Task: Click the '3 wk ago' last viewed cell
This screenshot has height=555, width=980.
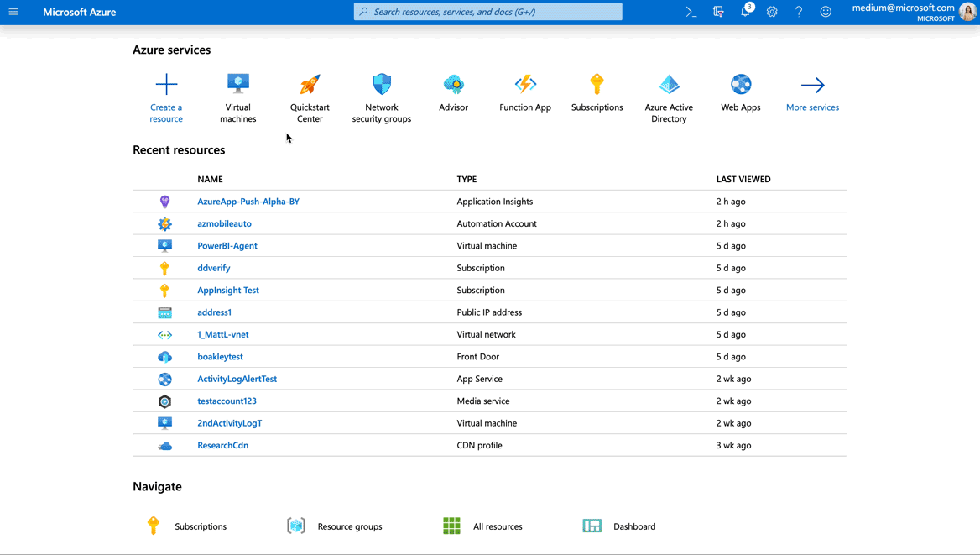Action: point(734,446)
